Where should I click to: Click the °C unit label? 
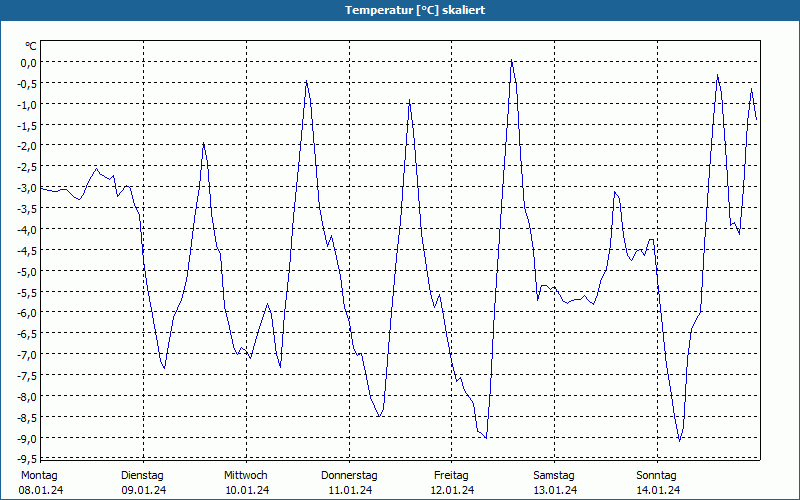(31, 46)
